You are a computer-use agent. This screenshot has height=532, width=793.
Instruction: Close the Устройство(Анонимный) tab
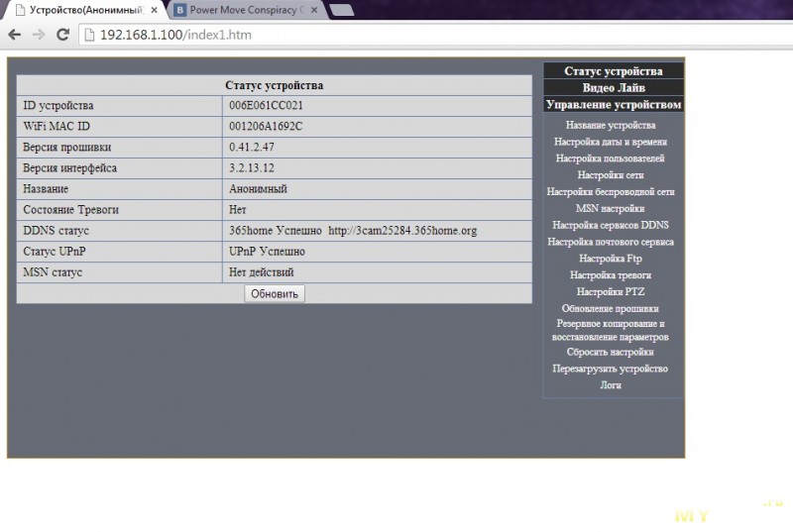(154, 10)
